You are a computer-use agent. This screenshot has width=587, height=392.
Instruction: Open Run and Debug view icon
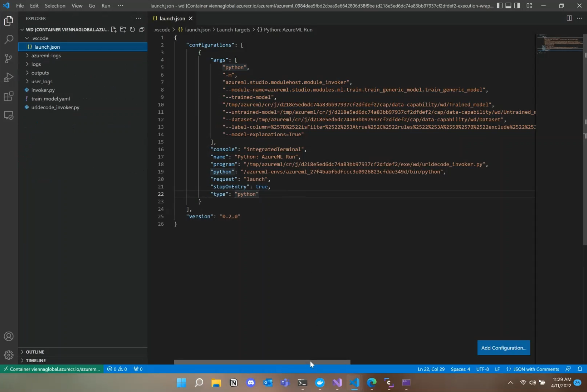click(9, 77)
